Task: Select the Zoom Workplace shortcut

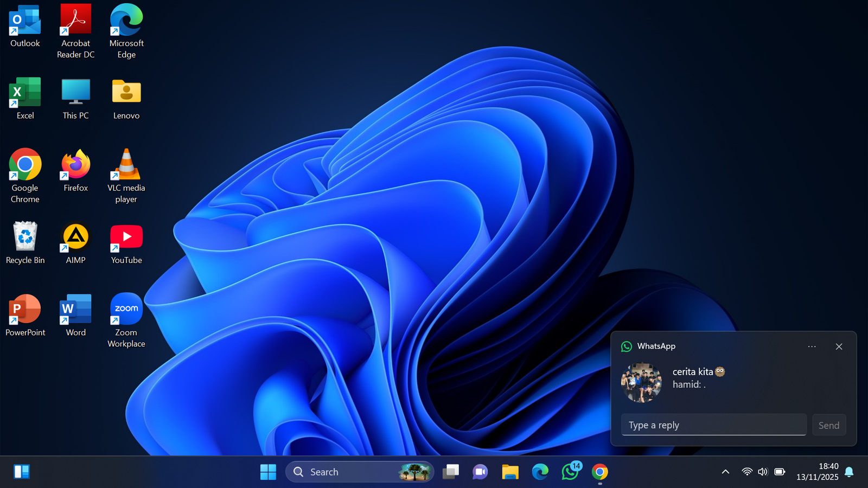Action: coord(126,310)
